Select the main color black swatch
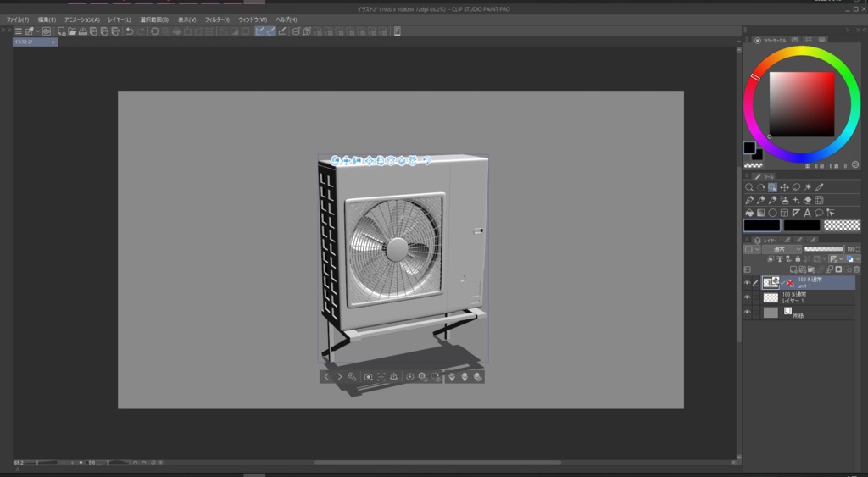 point(762,225)
